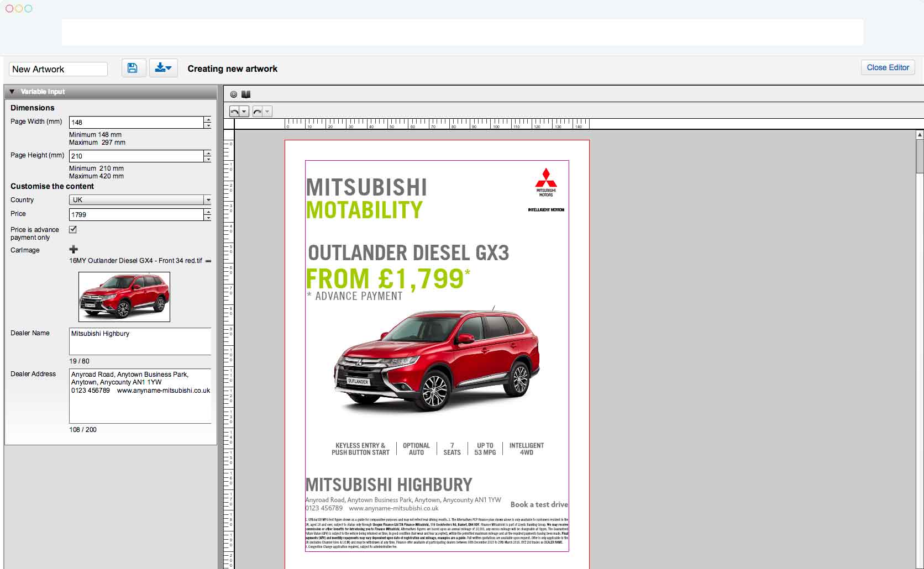Click inside the Dealer Name text box
924x569 pixels.
click(x=140, y=341)
